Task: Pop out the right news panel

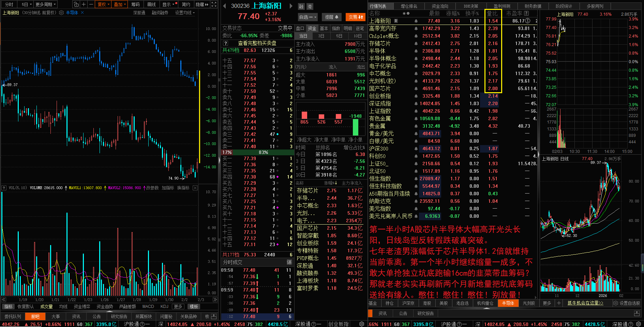Action: tap(637, 313)
